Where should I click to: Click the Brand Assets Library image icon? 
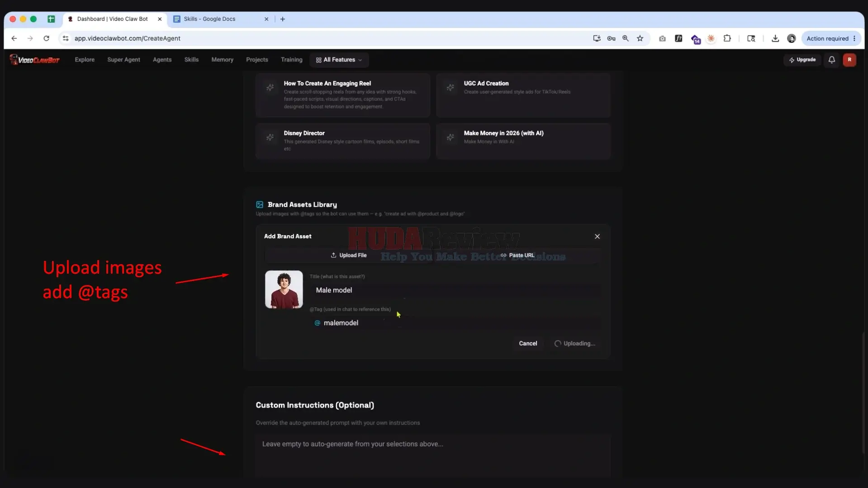coord(260,205)
